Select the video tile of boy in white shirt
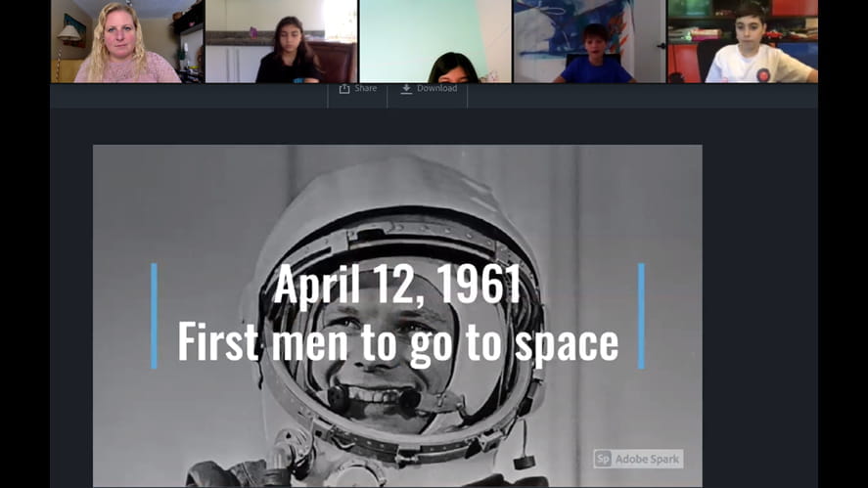 [742, 41]
